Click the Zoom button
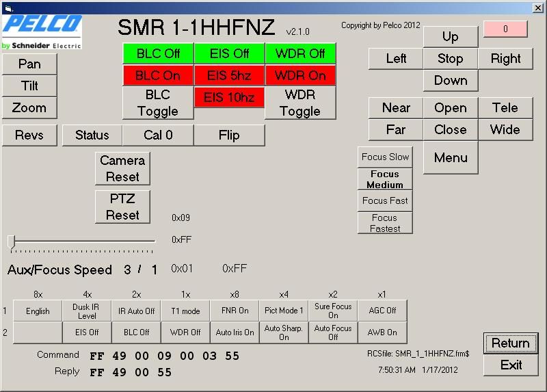The image size is (547, 392). pyautogui.click(x=29, y=108)
